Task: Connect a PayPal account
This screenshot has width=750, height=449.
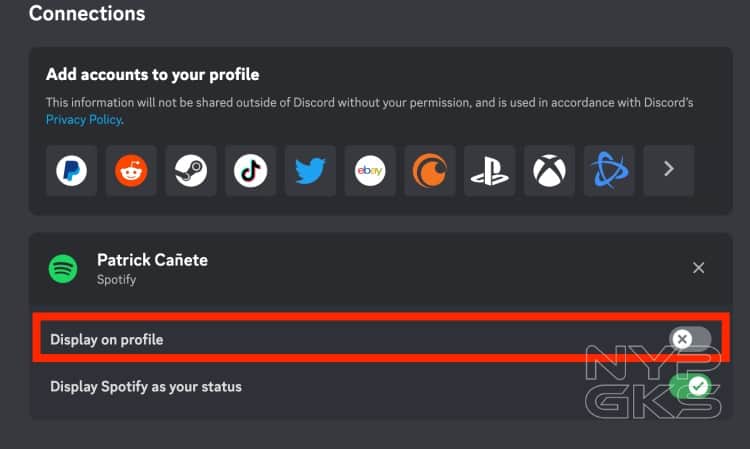Action: point(72,171)
